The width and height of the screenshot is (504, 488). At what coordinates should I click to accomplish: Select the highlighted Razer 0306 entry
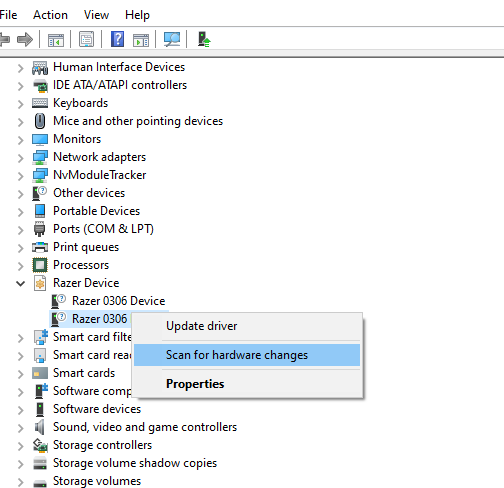(99, 319)
